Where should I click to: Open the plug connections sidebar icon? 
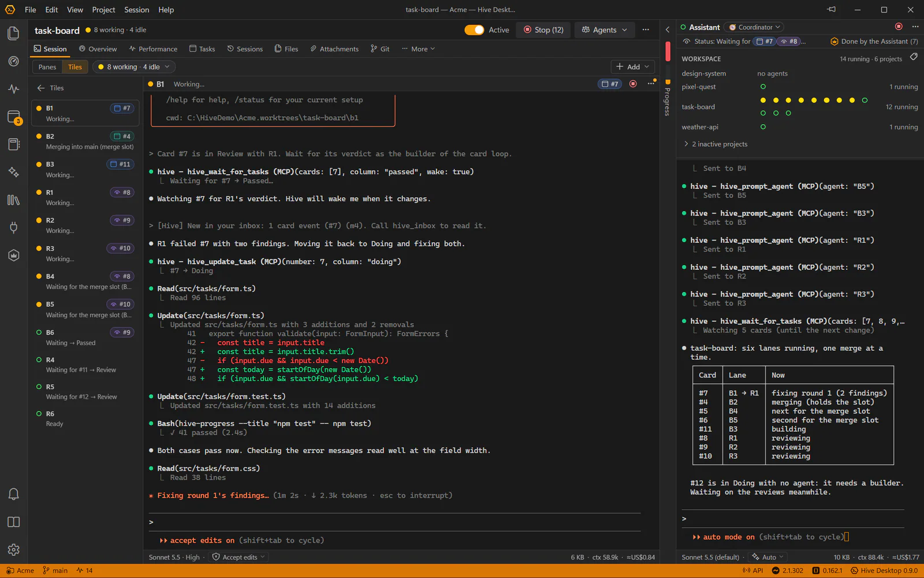point(13,227)
